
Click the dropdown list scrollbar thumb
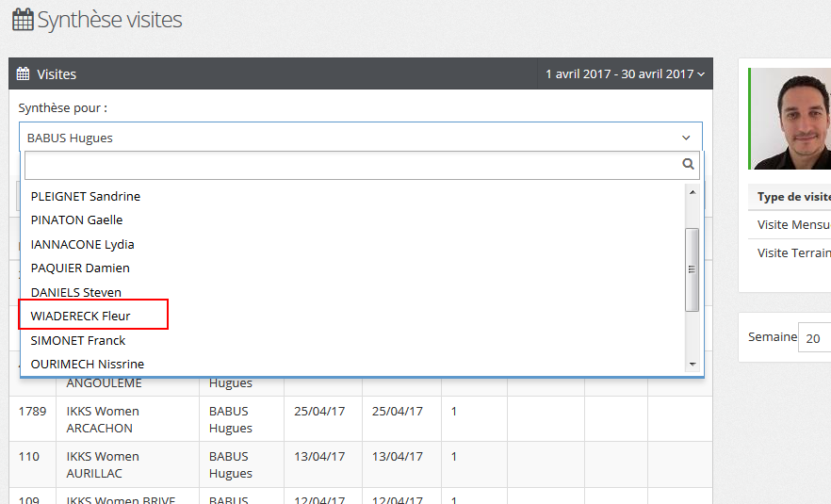click(692, 268)
